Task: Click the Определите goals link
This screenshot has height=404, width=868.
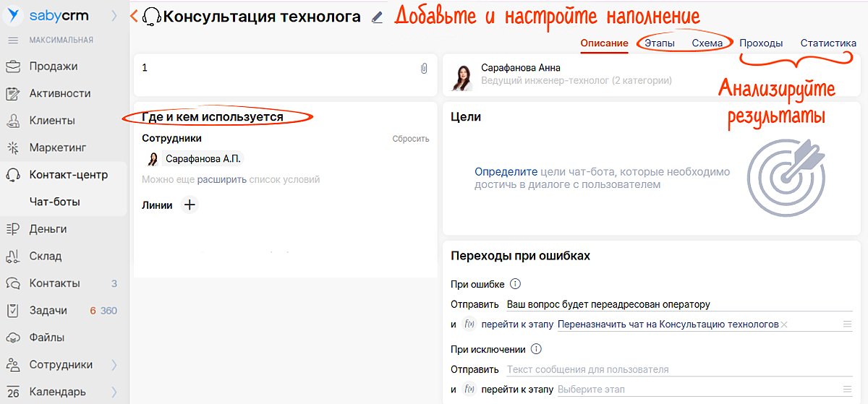Action: [506, 172]
